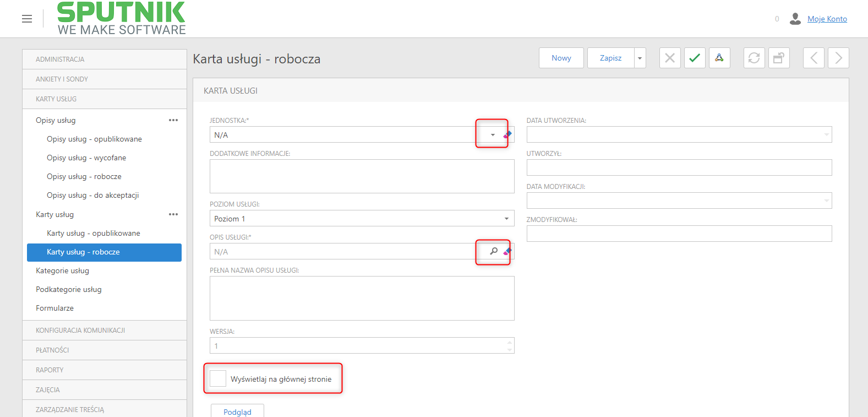Clear Jednostka field with eraser icon

point(507,134)
